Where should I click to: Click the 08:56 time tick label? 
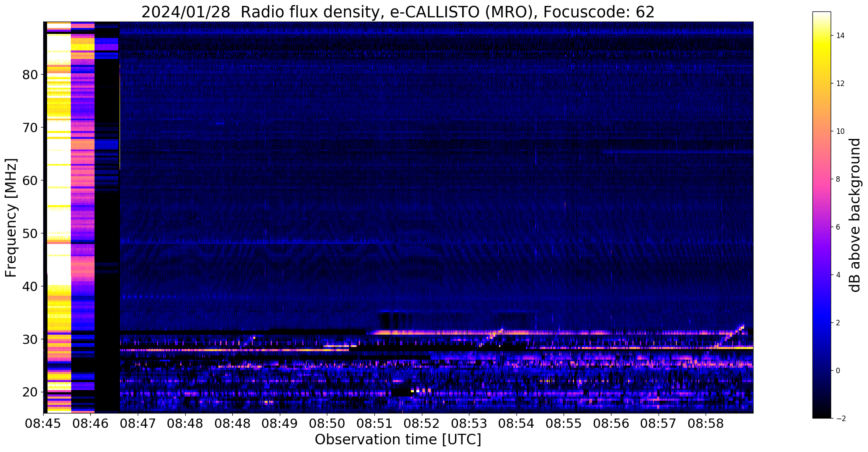click(x=611, y=423)
